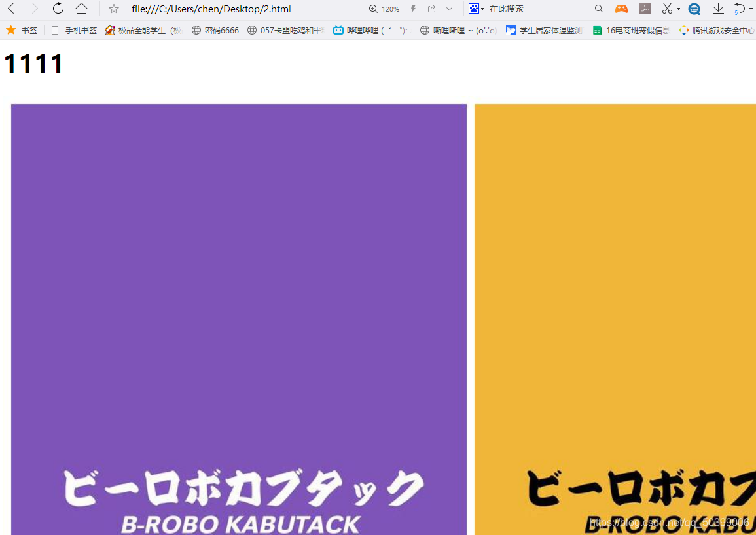Click the 1111 heading text
The height and width of the screenshot is (535, 756).
pyautogui.click(x=33, y=63)
